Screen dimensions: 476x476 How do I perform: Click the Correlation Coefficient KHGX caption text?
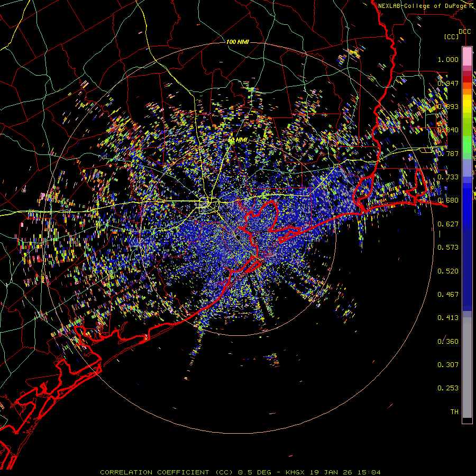click(x=240, y=472)
